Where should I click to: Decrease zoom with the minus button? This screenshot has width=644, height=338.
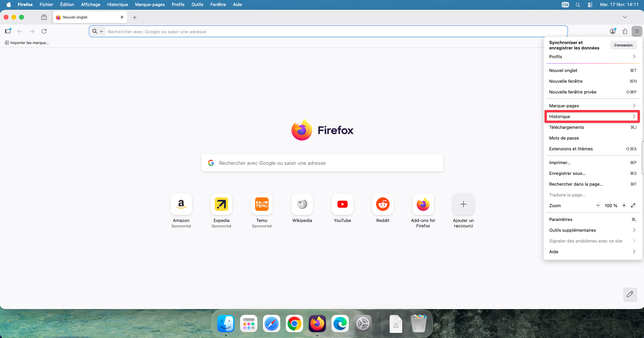pos(598,205)
